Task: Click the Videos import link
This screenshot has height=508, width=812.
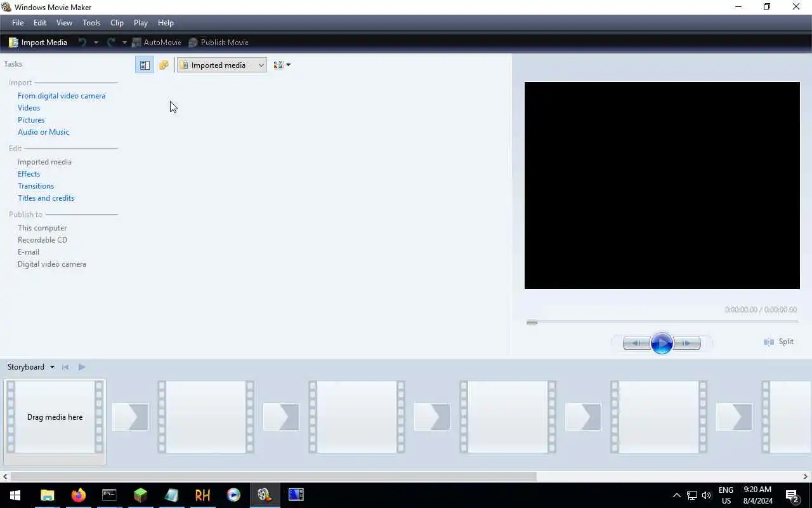Action: point(29,108)
